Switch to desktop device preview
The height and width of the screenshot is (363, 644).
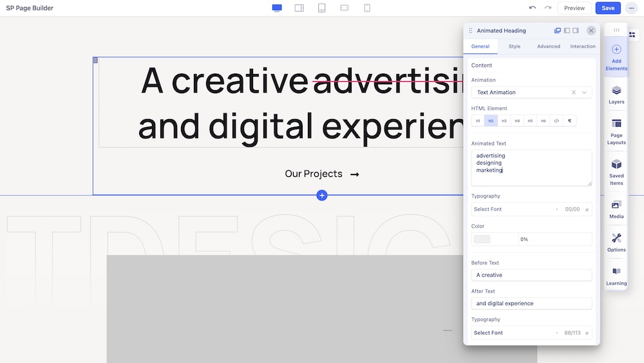click(277, 8)
